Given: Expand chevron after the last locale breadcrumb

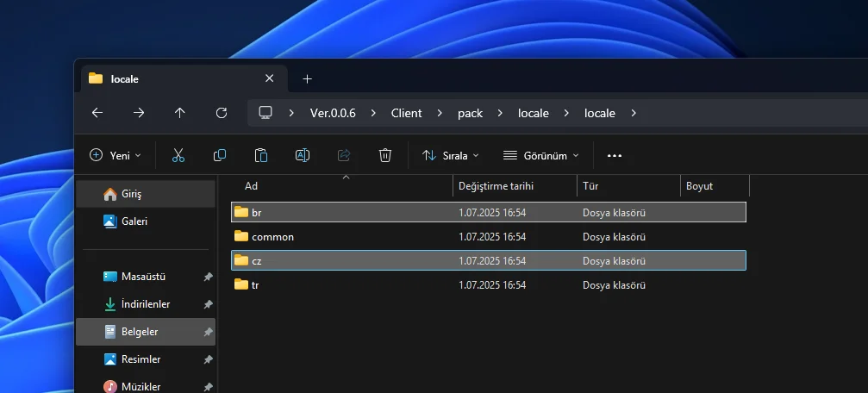Looking at the screenshot, I should tap(634, 113).
